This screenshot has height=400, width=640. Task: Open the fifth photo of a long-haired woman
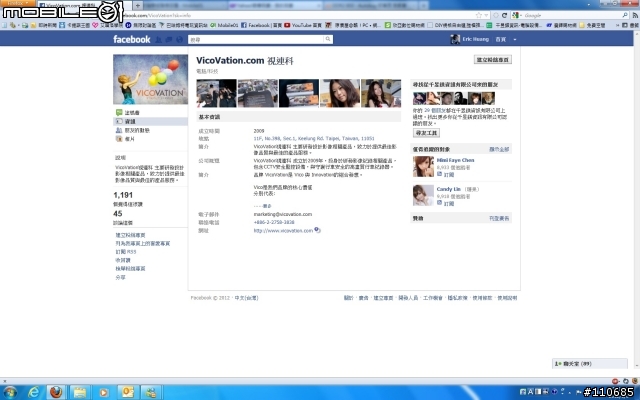click(381, 93)
